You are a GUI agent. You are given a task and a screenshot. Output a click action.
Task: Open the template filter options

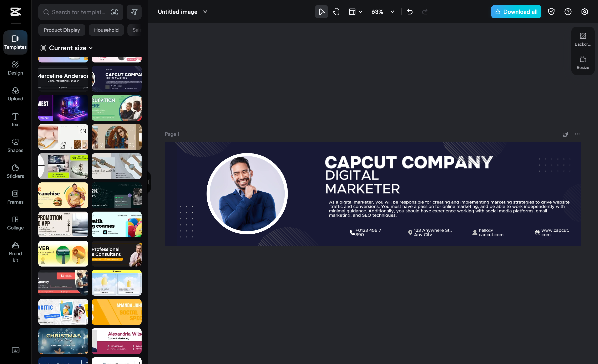tap(134, 12)
